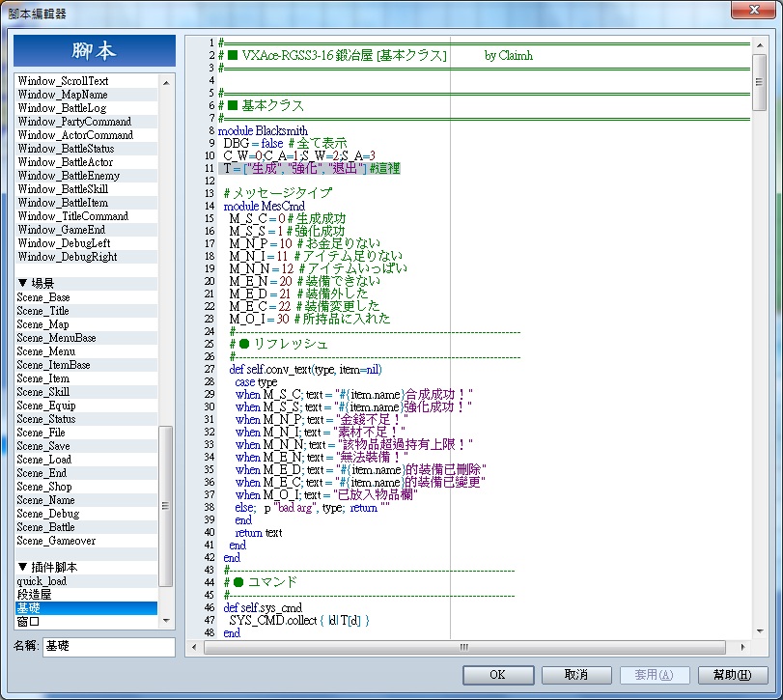Screen dimensions: 783x700
Task: Click the code editor horizontal scrollbar thumb
Action: [464, 648]
